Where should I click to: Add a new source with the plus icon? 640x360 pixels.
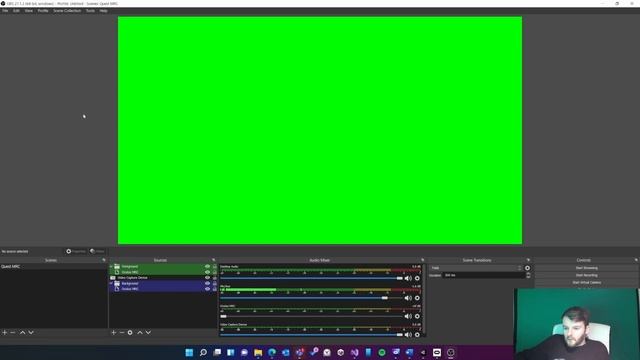[113, 333]
